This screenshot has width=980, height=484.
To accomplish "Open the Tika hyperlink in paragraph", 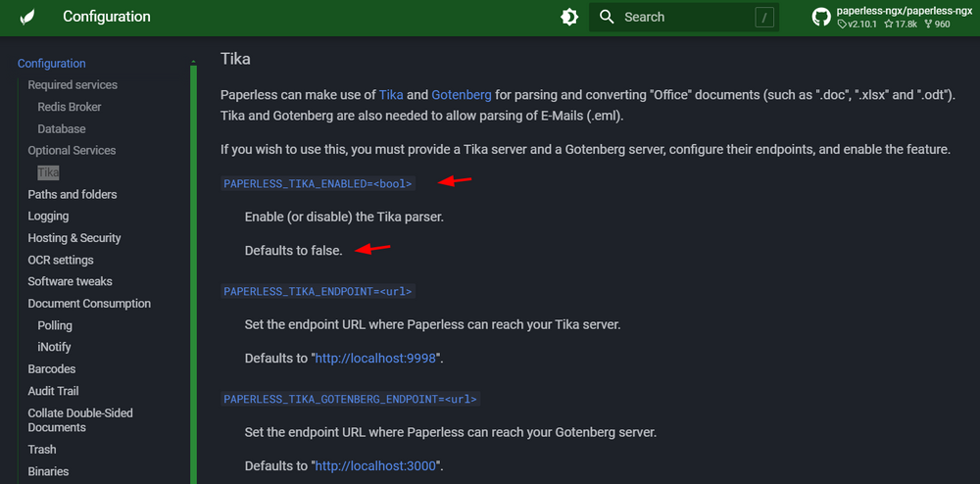I will click(391, 96).
